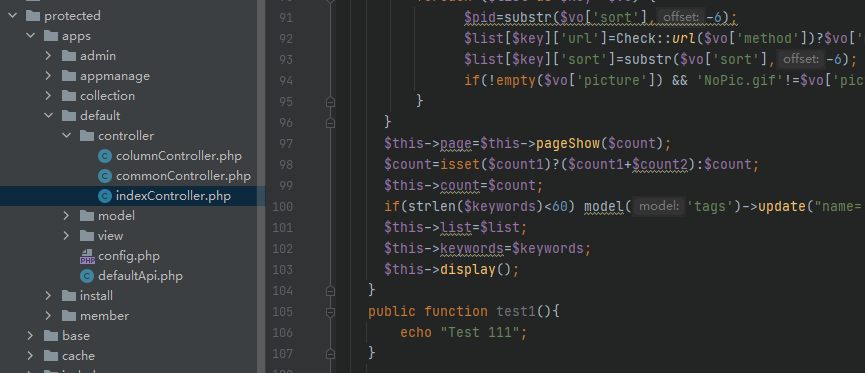This screenshot has width=865, height=373.
Task: Toggle the fold marker on line 105
Action: coord(330,312)
